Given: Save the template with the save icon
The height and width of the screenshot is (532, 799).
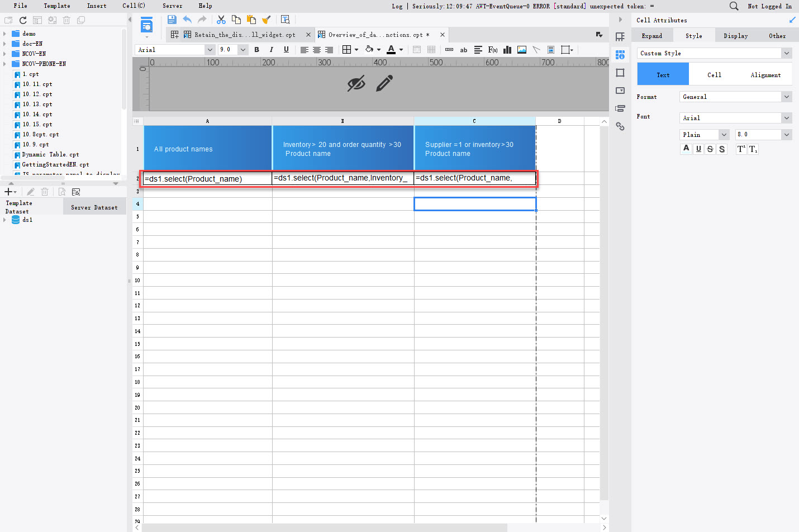Looking at the screenshot, I should [x=172, y=20].
